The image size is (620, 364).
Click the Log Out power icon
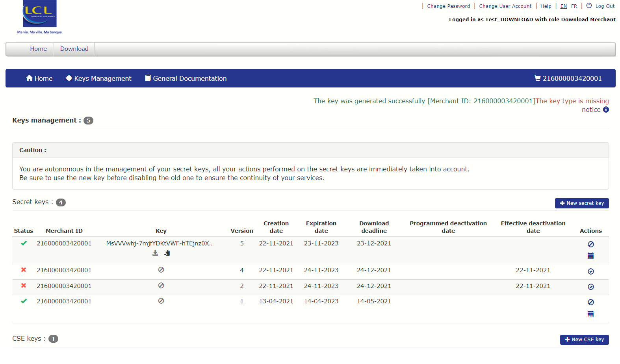(x=589, y=6)
